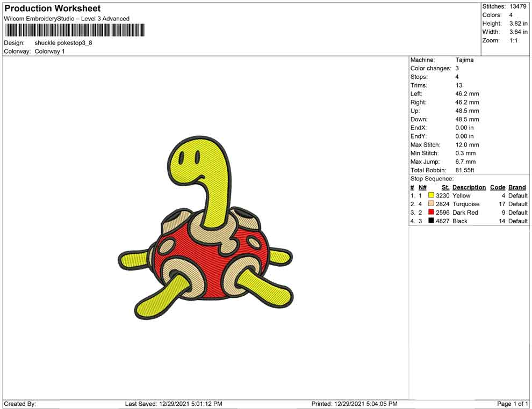532x409 pixels.
Task: Click the Zoom value '1:1'
Action: coord(514,40)
